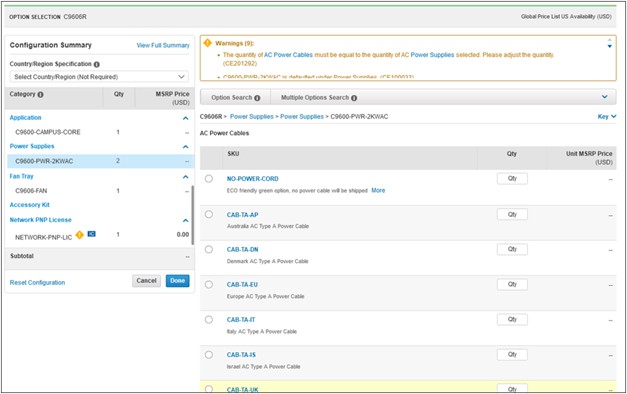Click the info icon next to Category header

pyautogui.click(x=40, y=95)
